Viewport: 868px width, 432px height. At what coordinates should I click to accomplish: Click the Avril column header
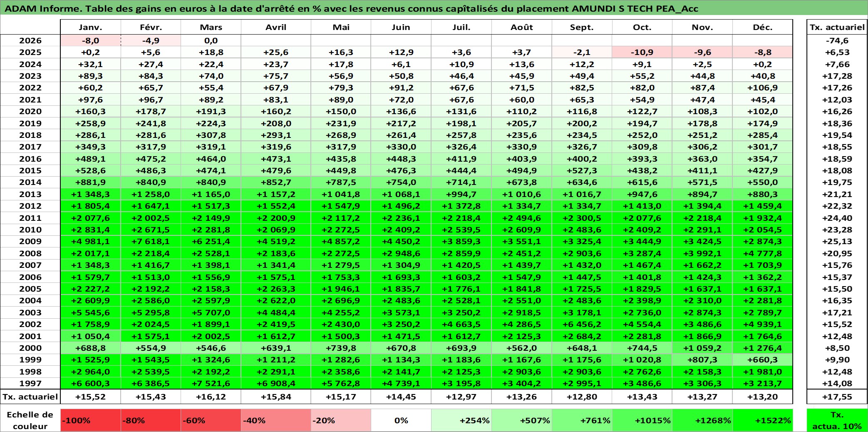point(276,27)
